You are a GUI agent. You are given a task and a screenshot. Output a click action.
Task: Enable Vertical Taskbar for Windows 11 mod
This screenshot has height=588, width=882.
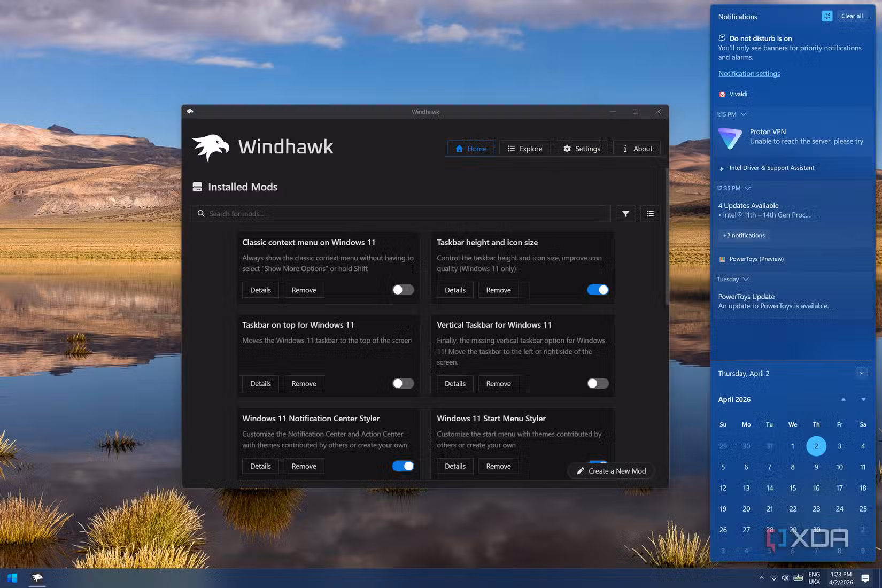pyautogui.click(x=598, y=383)
